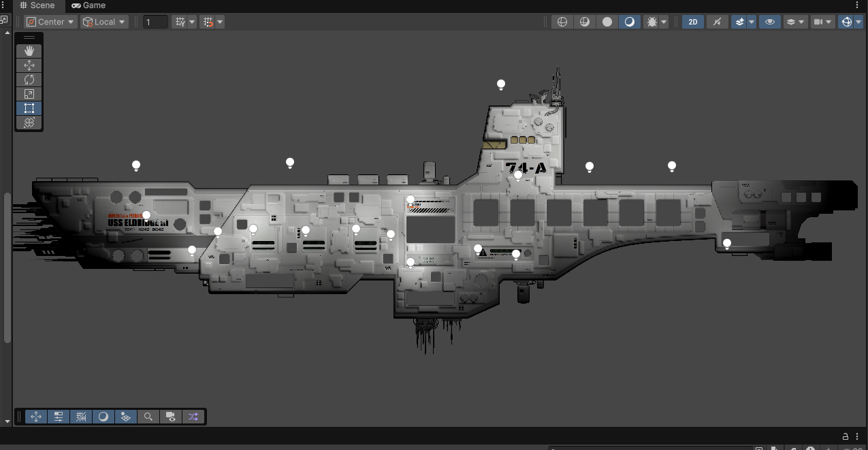Viewport: 868px width, 450px height.
Task: Select light gizmo above the ship tower
Action: click(x=501, y=85)
